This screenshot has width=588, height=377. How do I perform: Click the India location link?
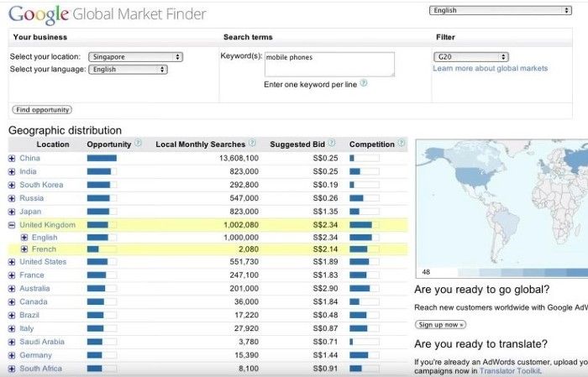click(x=28, y=171)
